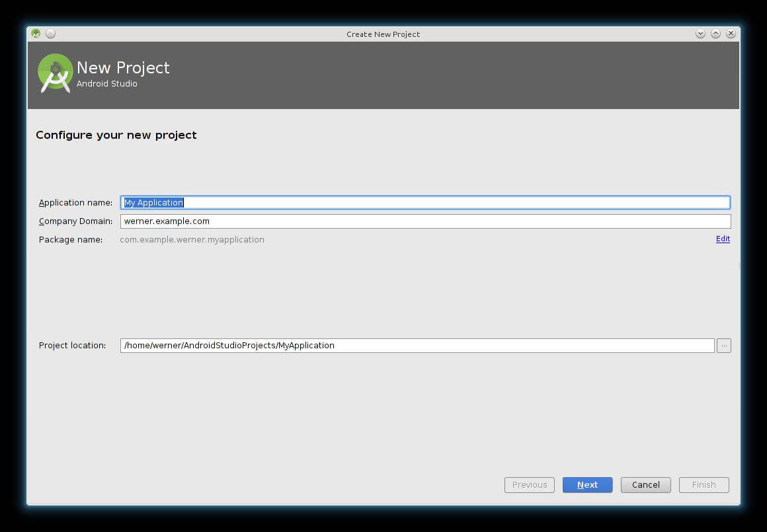This screenshot has height=532, width=767.
Task: Click the "Configure your new project" heading
Action: 116,135
